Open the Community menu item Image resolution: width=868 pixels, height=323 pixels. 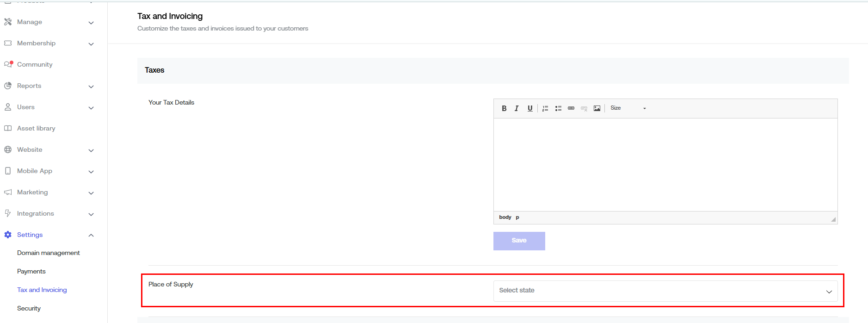tap(35, 64)
